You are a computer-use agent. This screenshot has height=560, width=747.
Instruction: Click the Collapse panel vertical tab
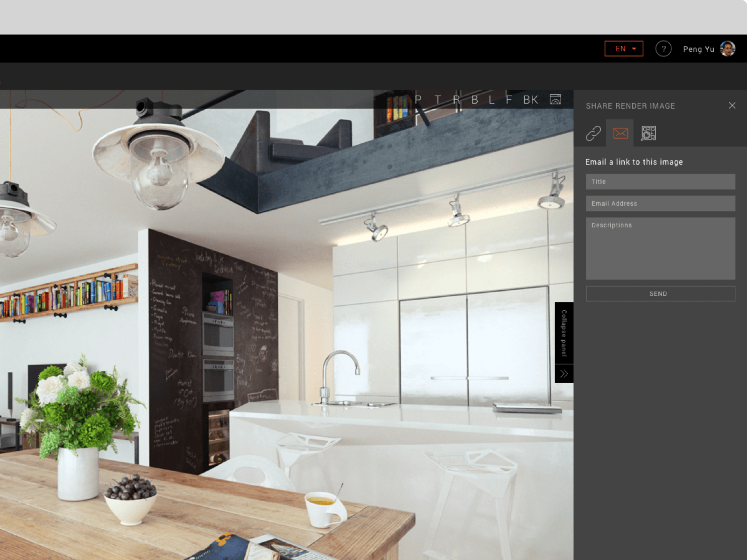(564, 333)
